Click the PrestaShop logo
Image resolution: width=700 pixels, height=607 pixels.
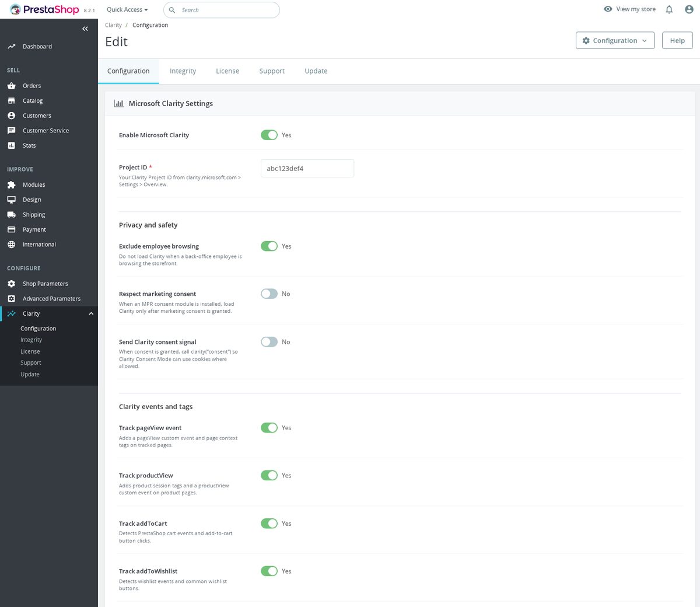click(44, 9)
